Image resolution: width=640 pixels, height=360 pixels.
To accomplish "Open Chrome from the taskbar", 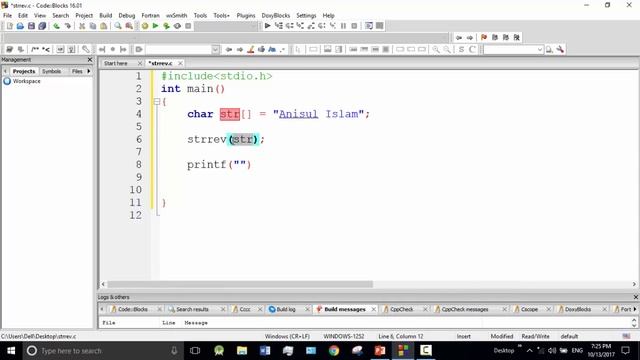I will [x=334, y=351].
